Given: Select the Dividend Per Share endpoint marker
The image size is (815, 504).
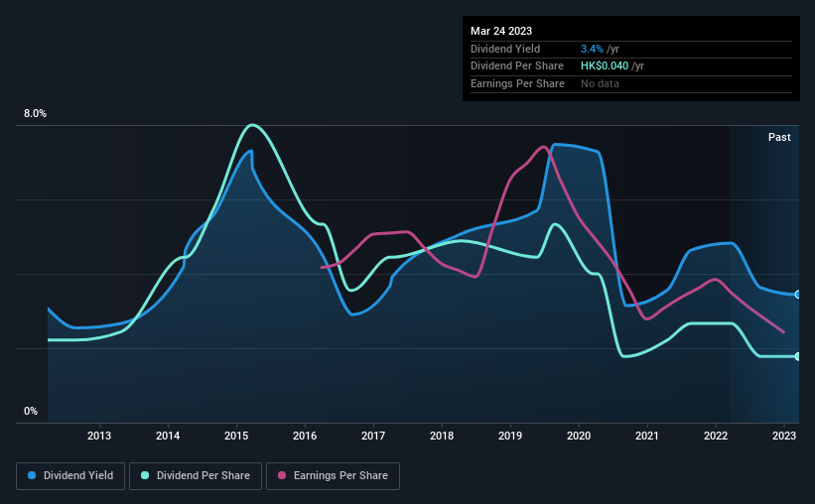Looking at the screenshot, I should pos(798,356).
